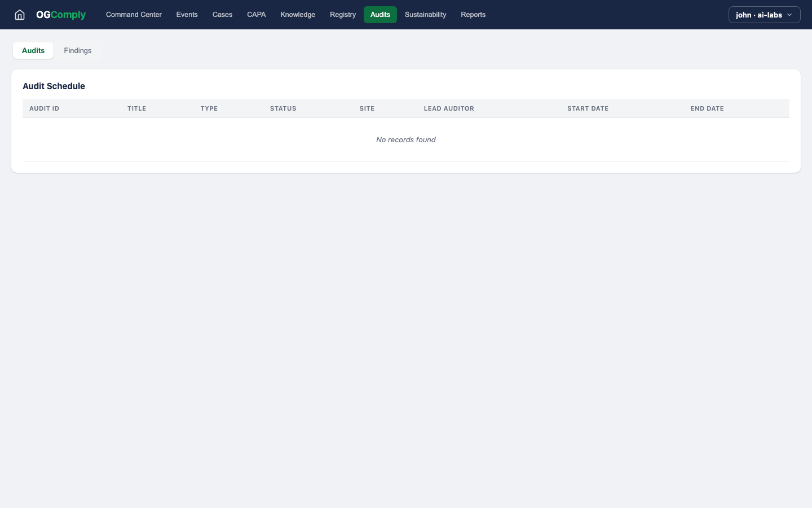Viewport: 812px width, 508px height.
Task: Click the Title column header
Action: coord(136,108)
